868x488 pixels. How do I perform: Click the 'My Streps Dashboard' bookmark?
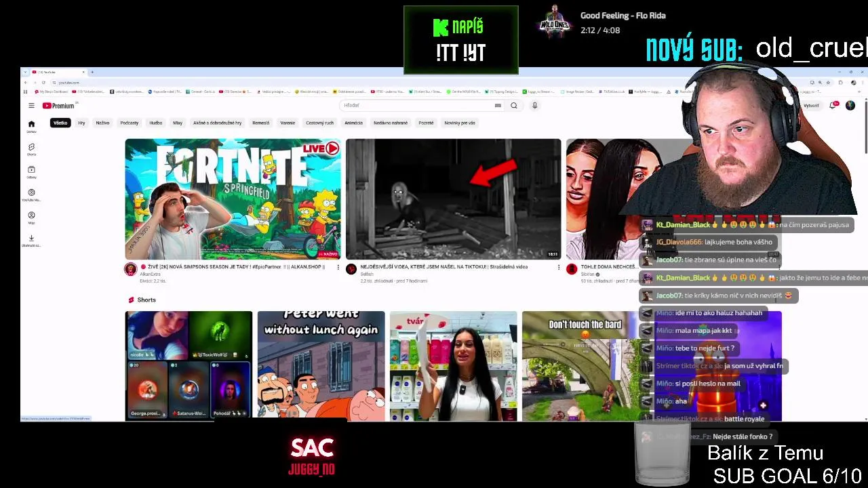tap(52, 91)
